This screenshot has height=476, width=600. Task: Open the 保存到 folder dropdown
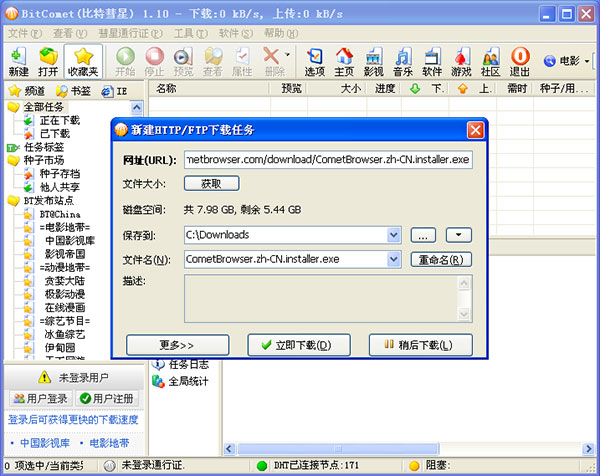[394, 235]
